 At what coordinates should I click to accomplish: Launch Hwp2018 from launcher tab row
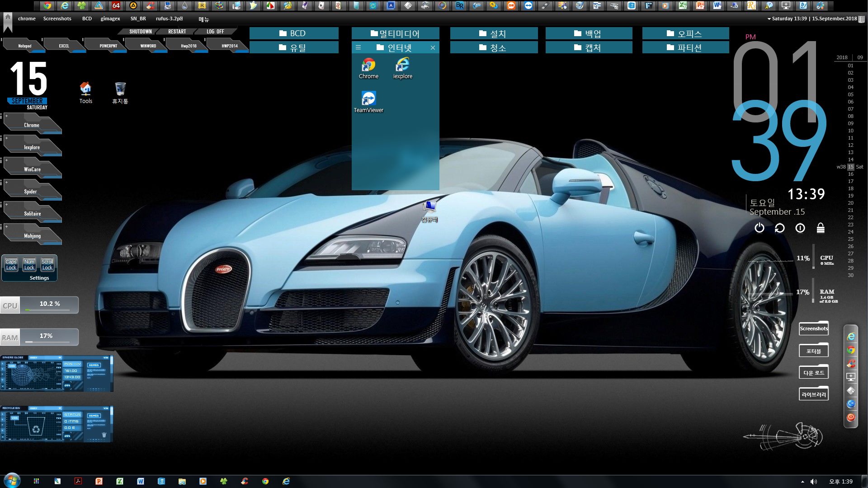[189, 46]
